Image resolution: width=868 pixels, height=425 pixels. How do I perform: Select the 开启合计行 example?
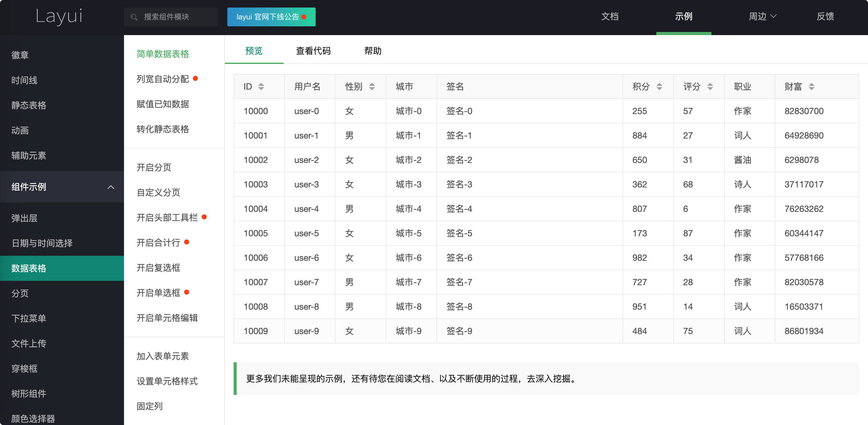click(x=158, y=243)
